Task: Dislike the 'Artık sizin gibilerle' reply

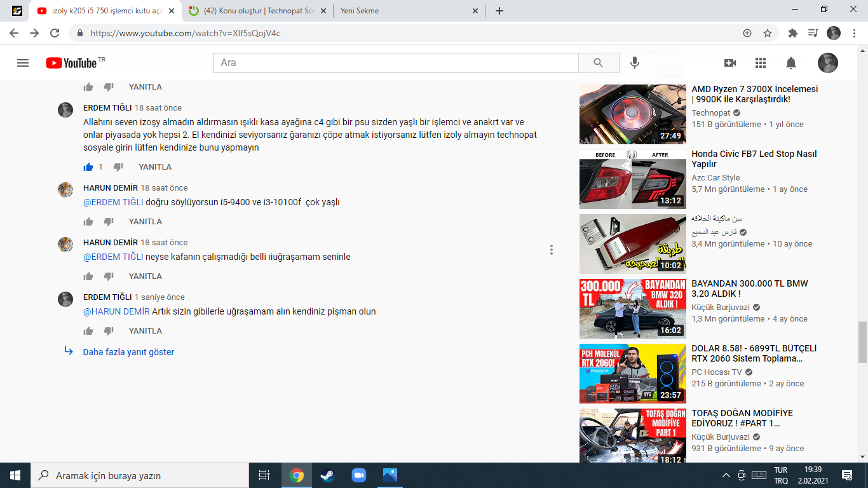Action: pyautogui.click(x=109, y=331)
